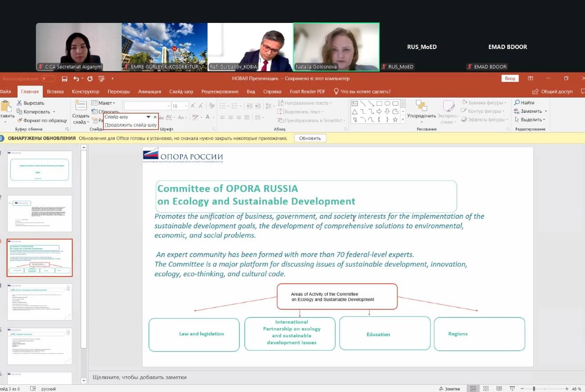Expand the Выделить select dropdown

point(532,120)
